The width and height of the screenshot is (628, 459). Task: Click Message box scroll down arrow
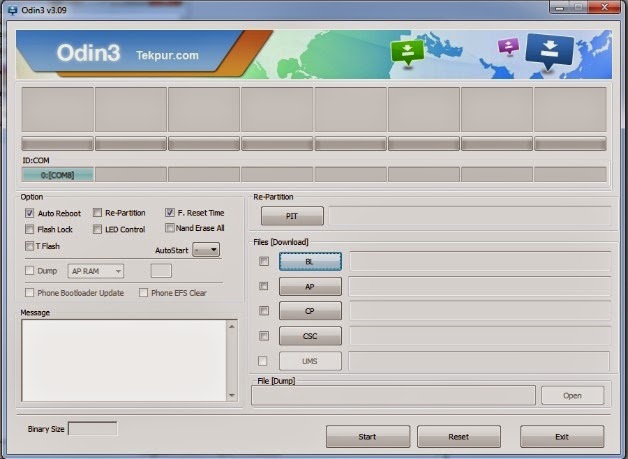[x=232, y=395]
